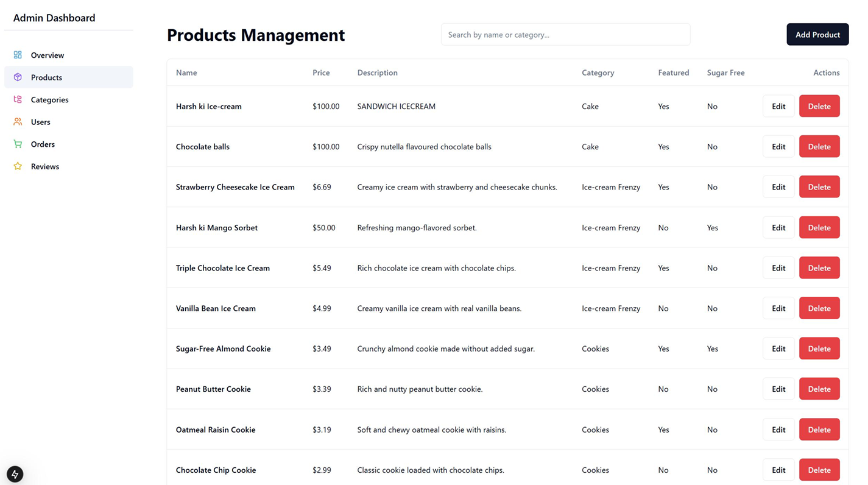Click Sugar-Free Almond Cookie name cell
This screenshot has width=868, height=485.
224,349
